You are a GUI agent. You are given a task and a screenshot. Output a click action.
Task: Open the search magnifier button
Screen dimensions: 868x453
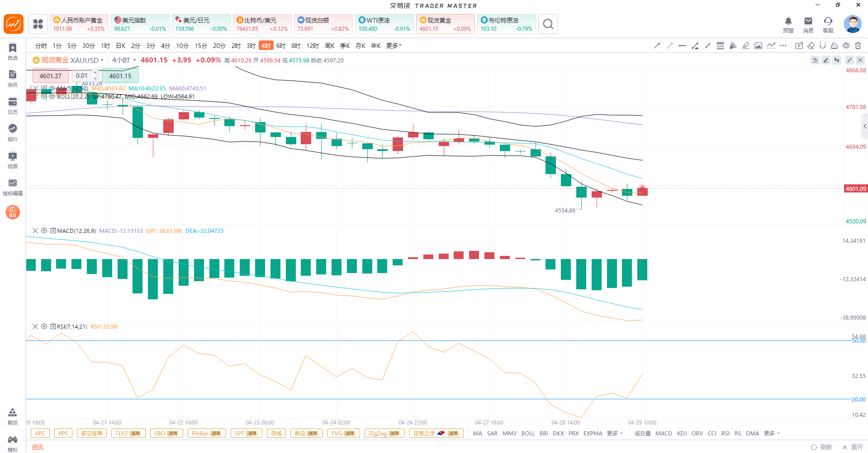point(548,24)
